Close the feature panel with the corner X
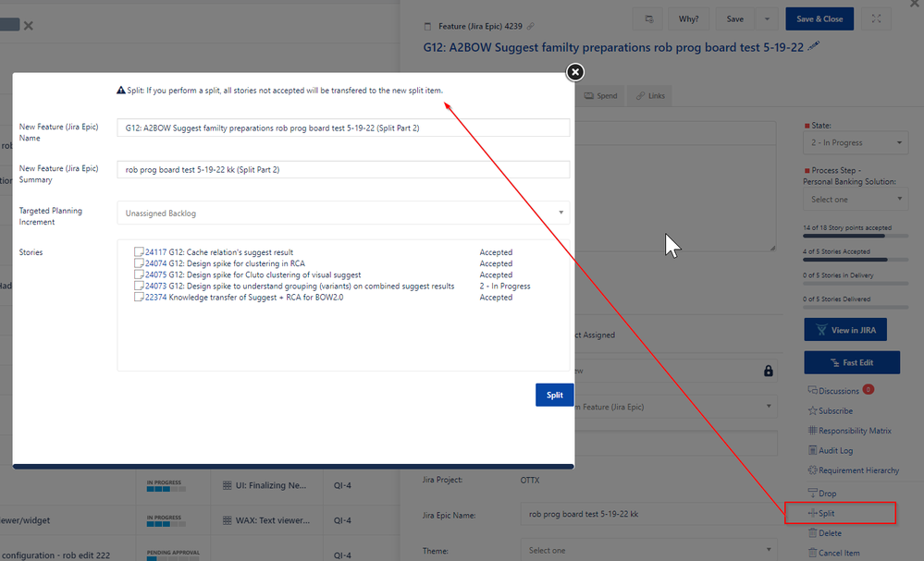 point(916,4)
